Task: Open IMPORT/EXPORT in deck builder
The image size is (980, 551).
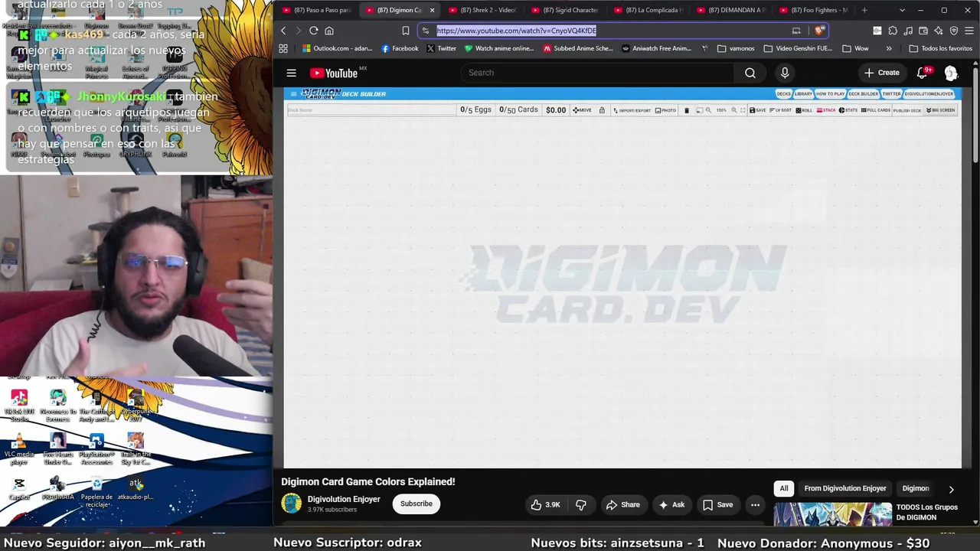Action: (632, 110)
